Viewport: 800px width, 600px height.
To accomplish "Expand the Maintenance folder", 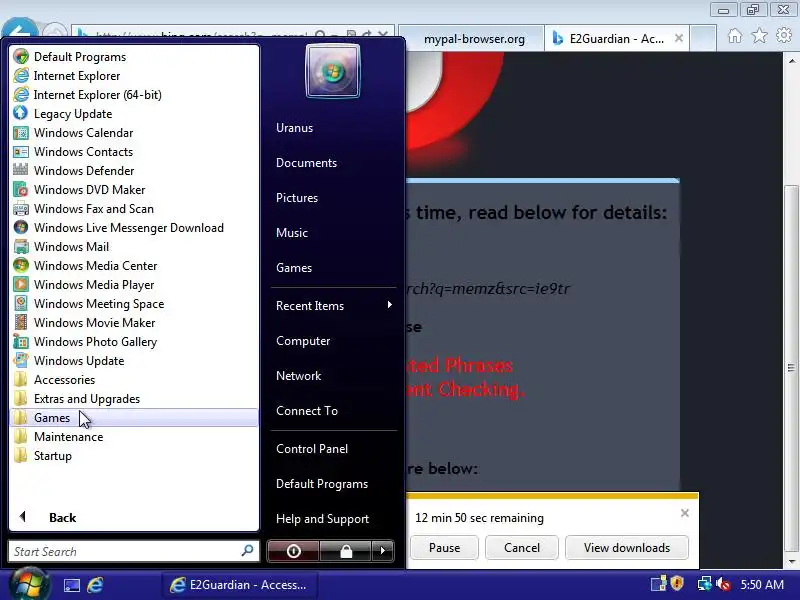I will point(134,437).
